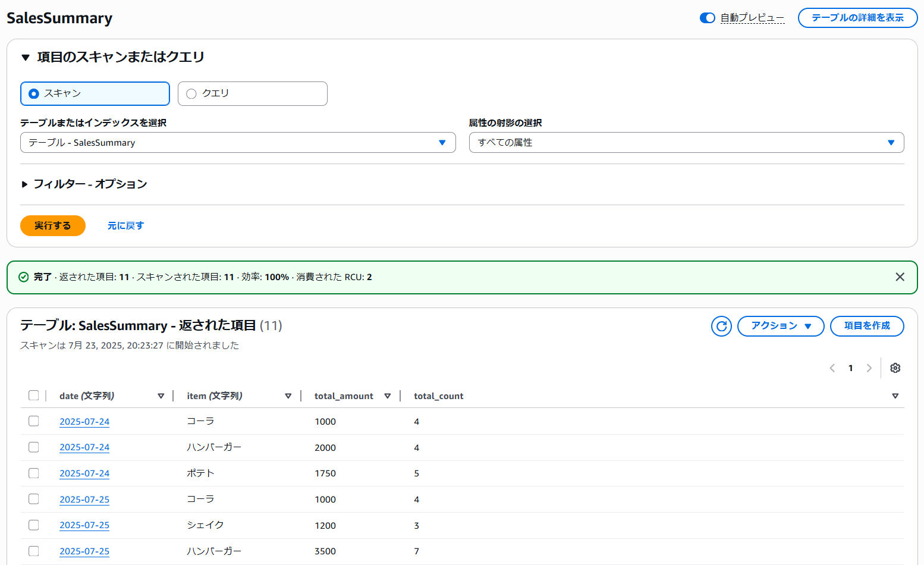Click the total_amount column header text
This screenshot has height=565, width=924.
[344, 396]
